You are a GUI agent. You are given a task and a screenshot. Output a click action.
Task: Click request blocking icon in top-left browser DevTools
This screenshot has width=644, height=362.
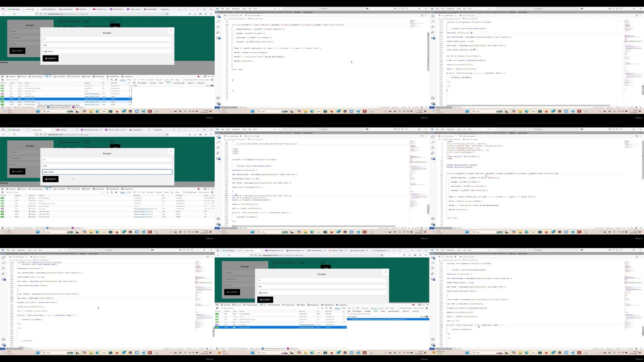click(x=116, y=80)
